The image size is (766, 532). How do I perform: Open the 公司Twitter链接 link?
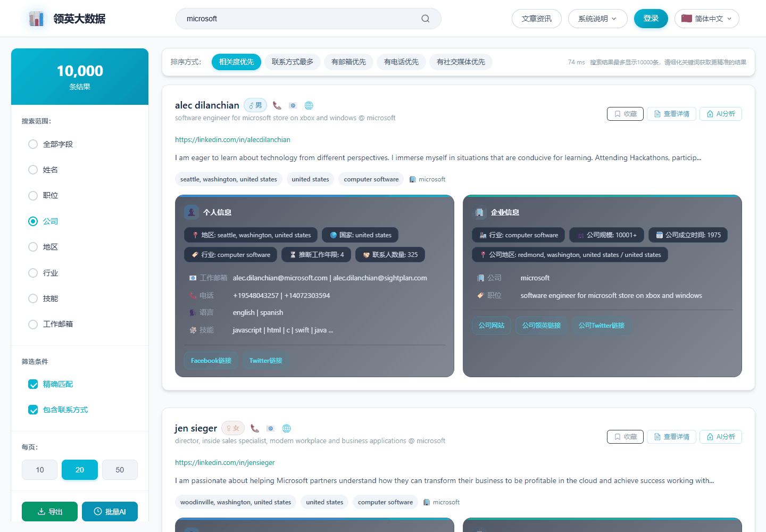pyautogui.click(x=602, y=326)
